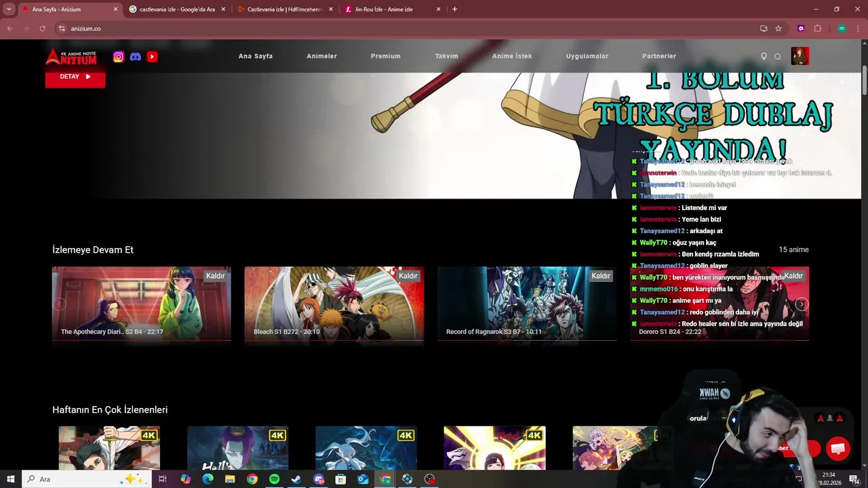Open Windows Start menu
The width and height of the screenshot is (868, 488).
10,479
